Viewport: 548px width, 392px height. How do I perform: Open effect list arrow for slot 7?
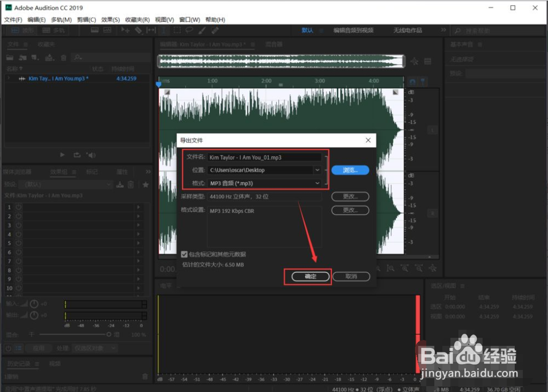(x=138, y=261)
